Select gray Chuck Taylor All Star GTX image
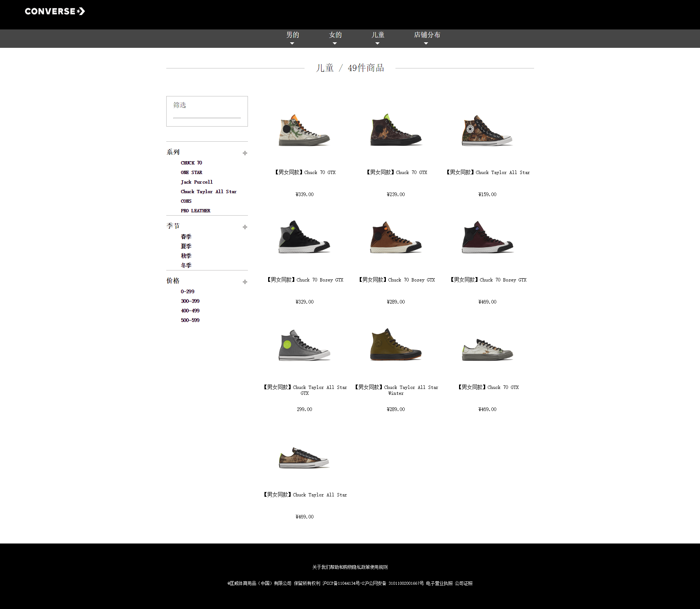Screen dimensions: 700x609 [304, 345]
